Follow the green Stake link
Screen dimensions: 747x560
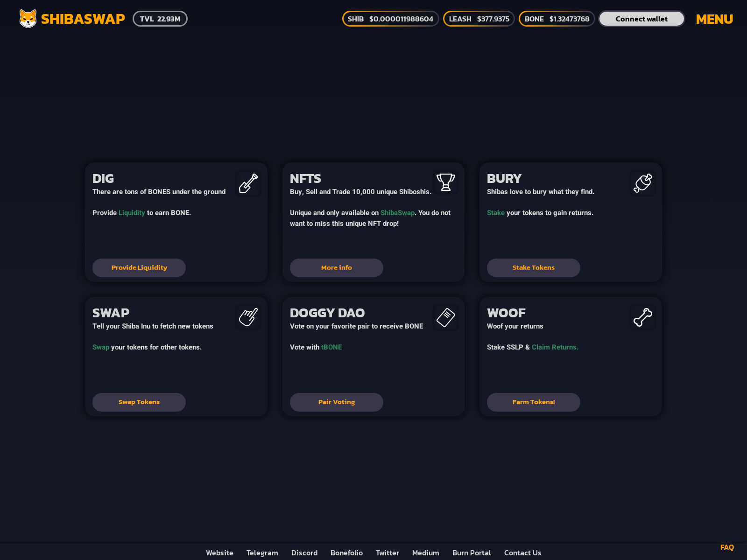[x=496, y=213]
